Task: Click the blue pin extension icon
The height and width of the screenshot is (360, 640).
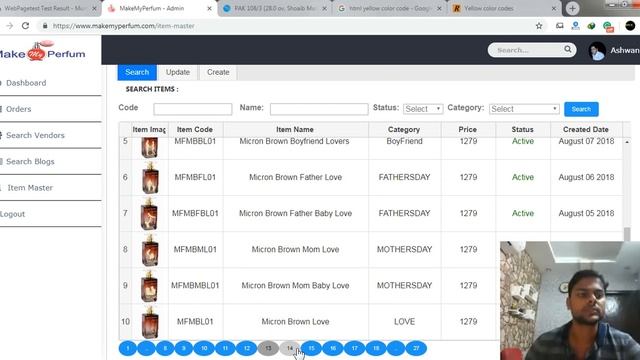Action: 576,26
